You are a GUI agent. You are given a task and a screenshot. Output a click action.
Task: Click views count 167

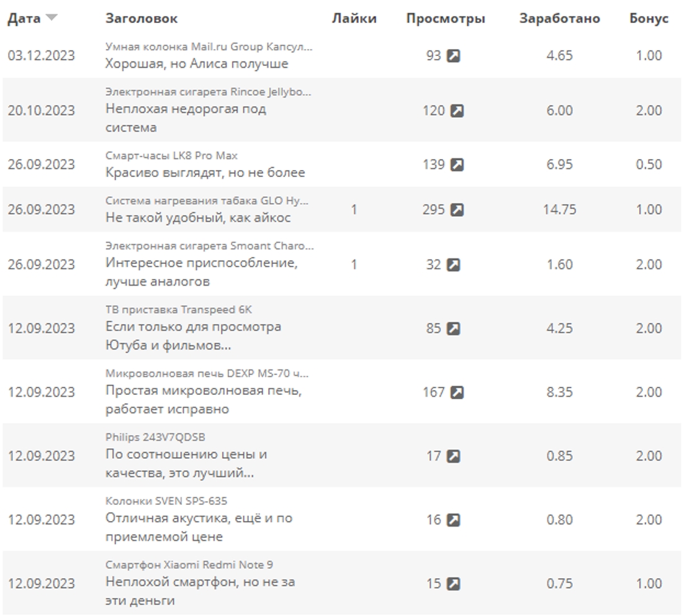click(x=434, y=392)
